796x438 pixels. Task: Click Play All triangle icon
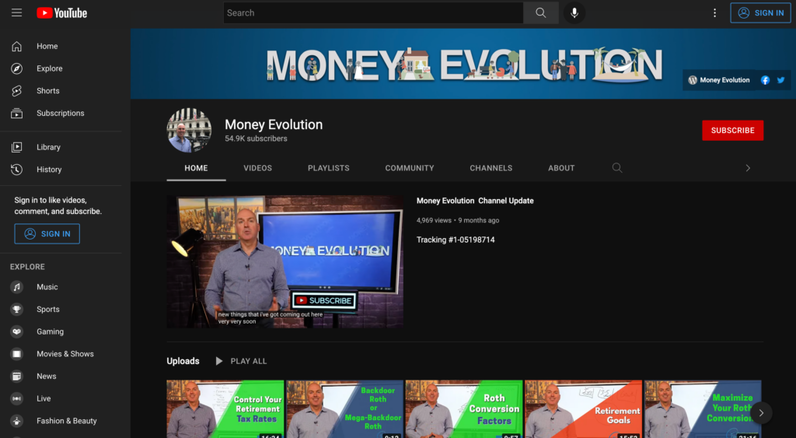[219, 361]
